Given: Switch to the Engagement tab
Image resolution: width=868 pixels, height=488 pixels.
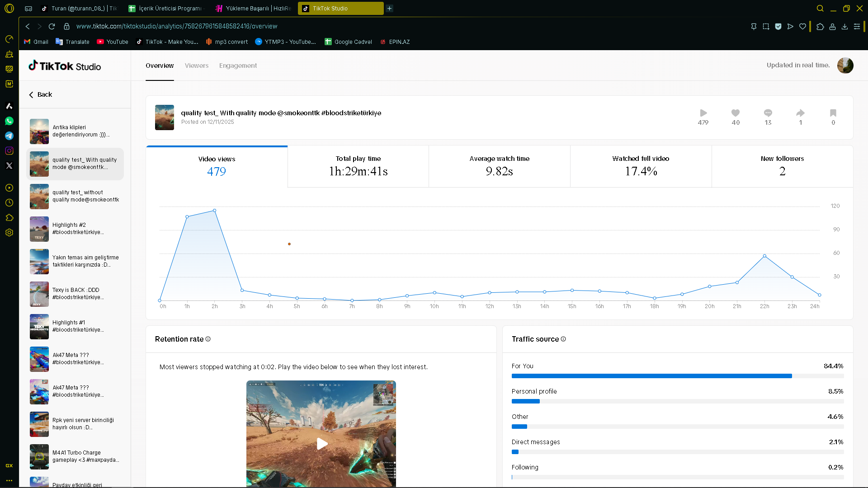Looking at the screenshot, I should 238,66.
